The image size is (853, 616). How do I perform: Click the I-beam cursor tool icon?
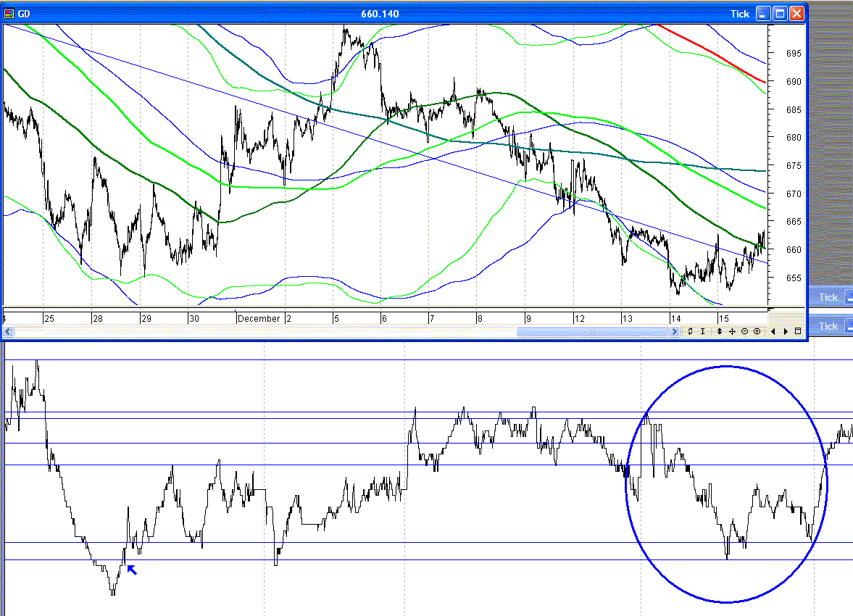[702, 331]
